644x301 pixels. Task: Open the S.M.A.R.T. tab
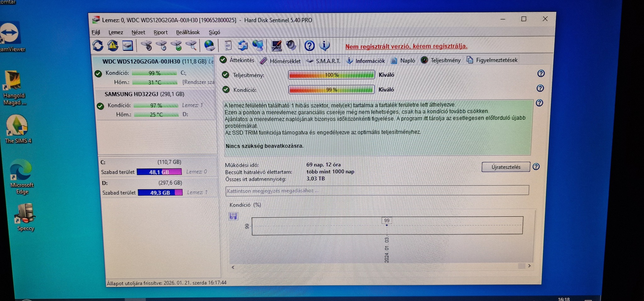tap(323, 61)
